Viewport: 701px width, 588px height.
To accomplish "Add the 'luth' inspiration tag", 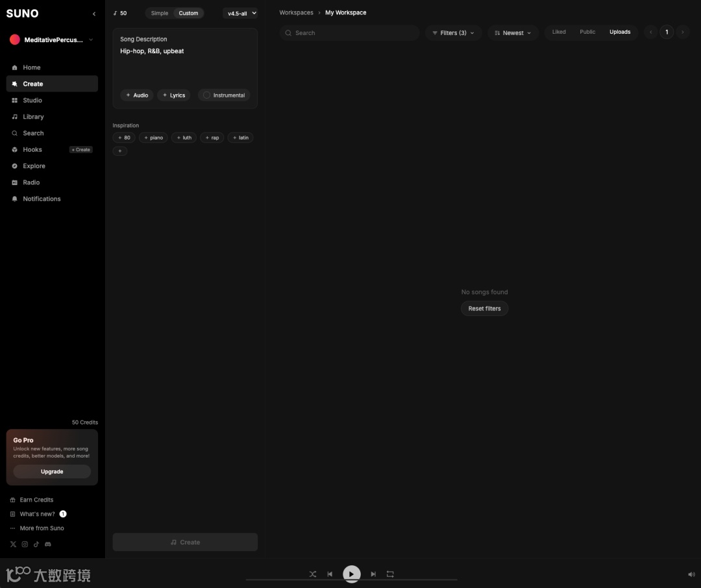I will click(x=184, y=138).
